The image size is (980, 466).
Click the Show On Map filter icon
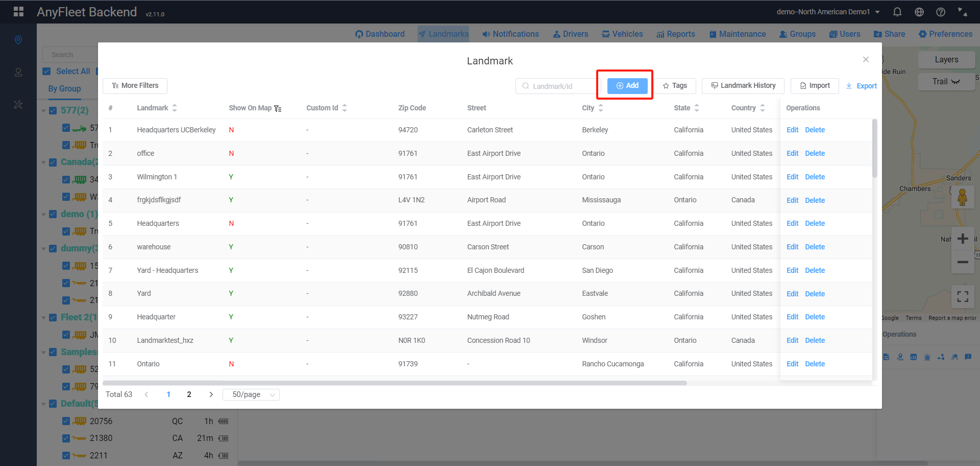pyautogui.click(x=278, y=108)
